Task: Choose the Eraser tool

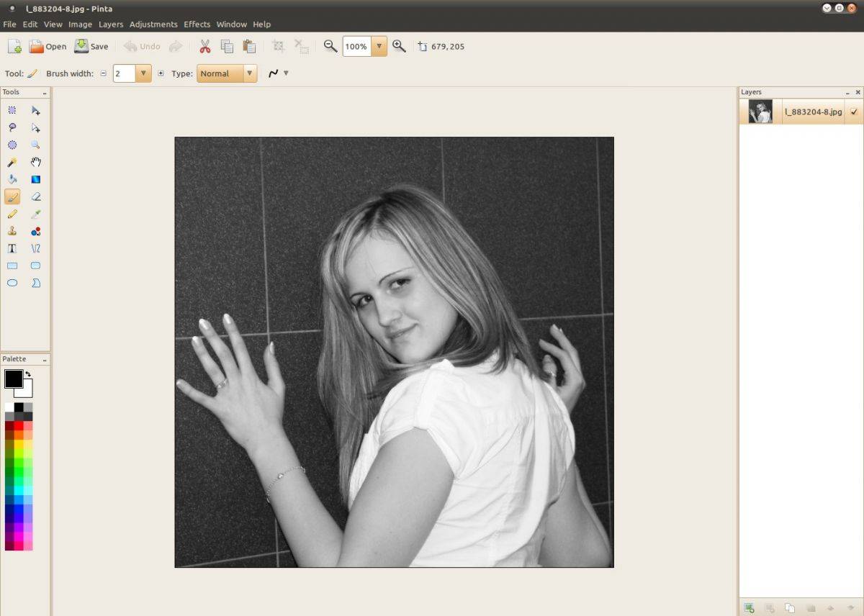Action: point(35,196)
